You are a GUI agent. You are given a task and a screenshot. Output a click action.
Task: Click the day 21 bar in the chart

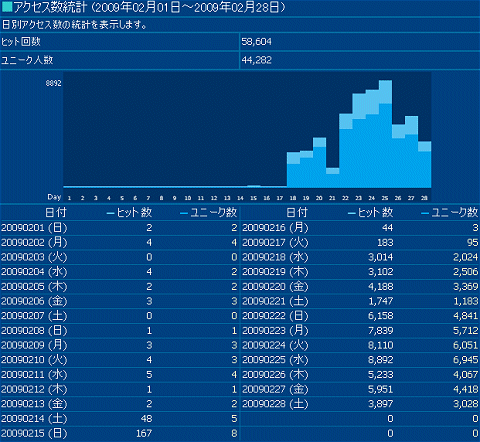[x=332, y=178]
